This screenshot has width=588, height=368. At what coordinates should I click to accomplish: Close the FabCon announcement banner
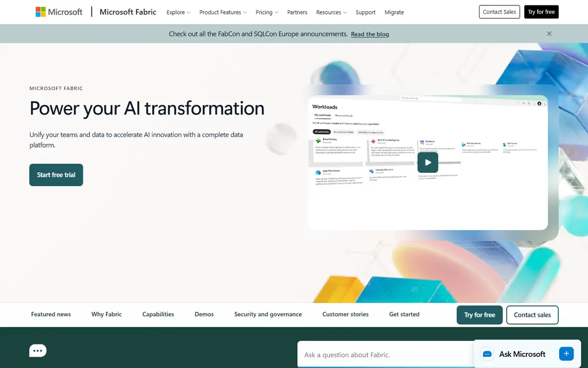coord(549,34)
